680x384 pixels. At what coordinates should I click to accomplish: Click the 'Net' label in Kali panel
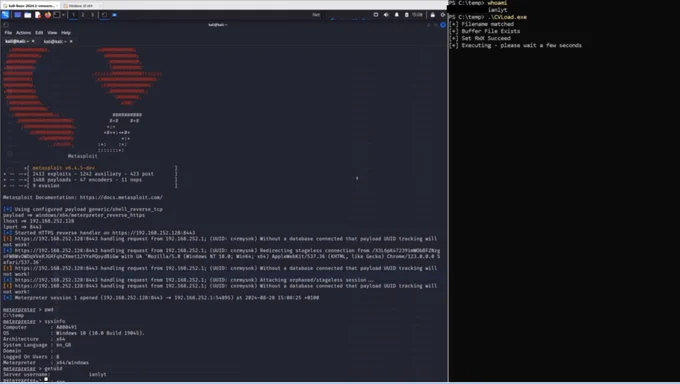point(316,15)
